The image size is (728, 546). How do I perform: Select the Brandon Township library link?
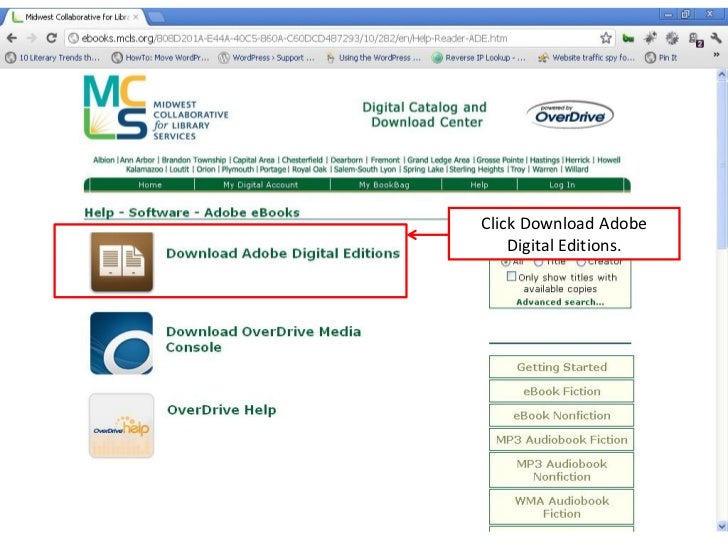pyautogui.click(x=194, y=160)
